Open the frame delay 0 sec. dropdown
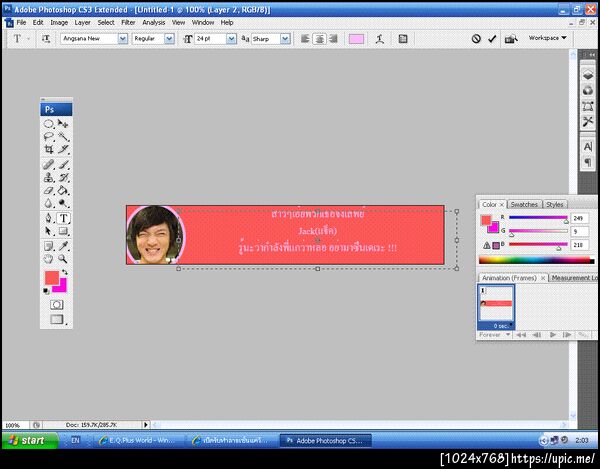This screenshot has height=469, width=600. click(502, 326)
